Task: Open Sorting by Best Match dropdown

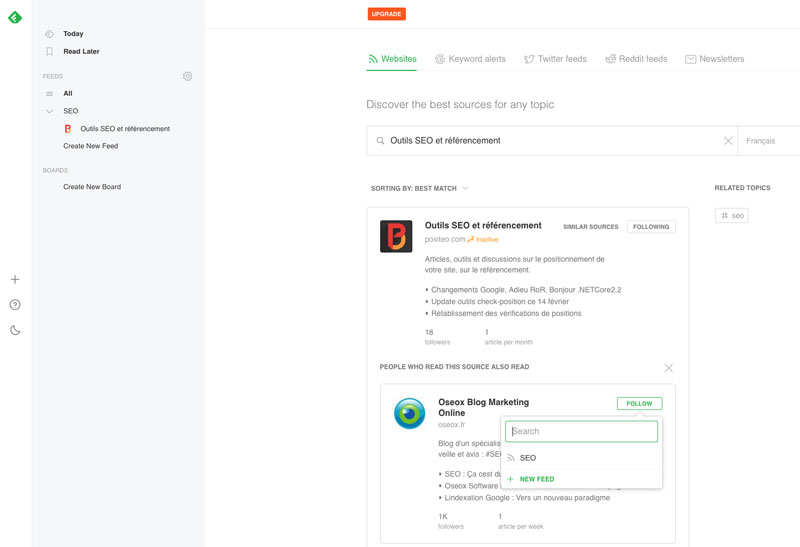Action: click(x=419, y=188)
